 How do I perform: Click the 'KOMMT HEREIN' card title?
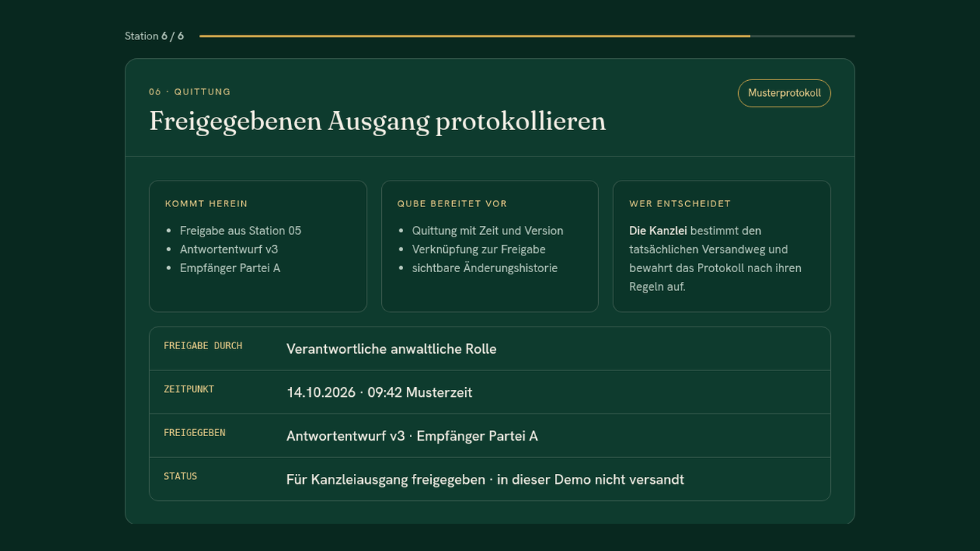pos(206,203)
